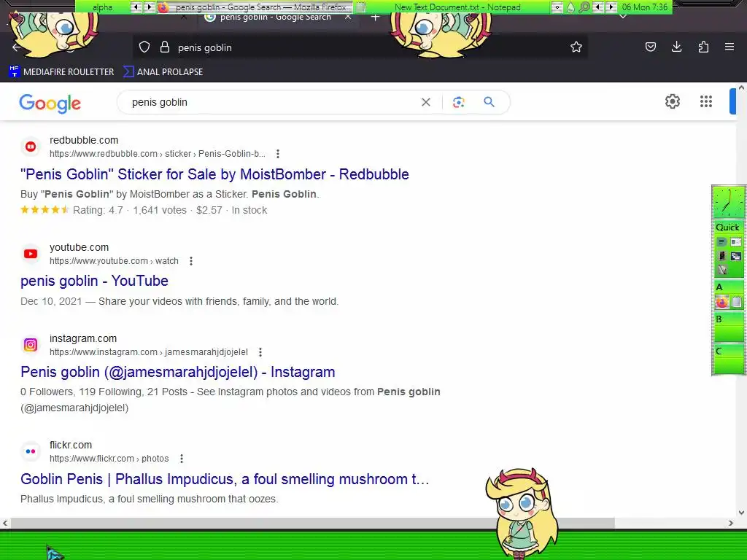The height and width of the screenshot is (560, 747).
Task: Click the Firefox address bar
Action: point(360,47)
